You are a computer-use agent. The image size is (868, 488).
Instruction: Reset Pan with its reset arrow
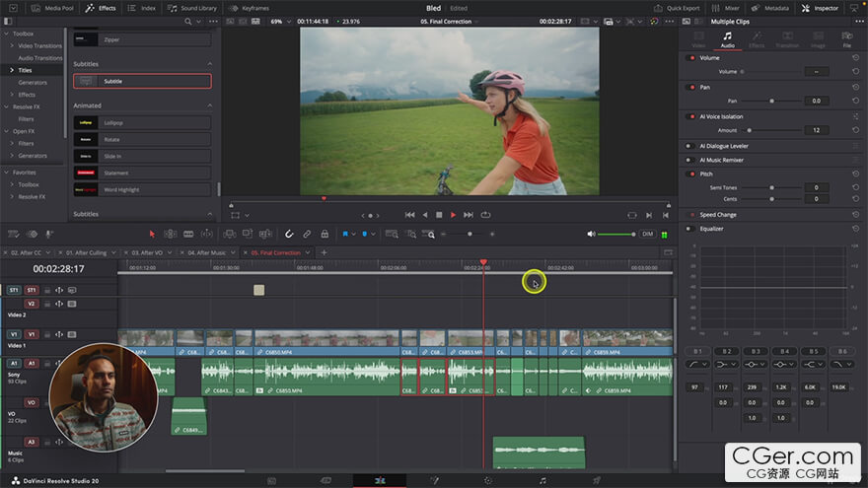coord(855,87)
